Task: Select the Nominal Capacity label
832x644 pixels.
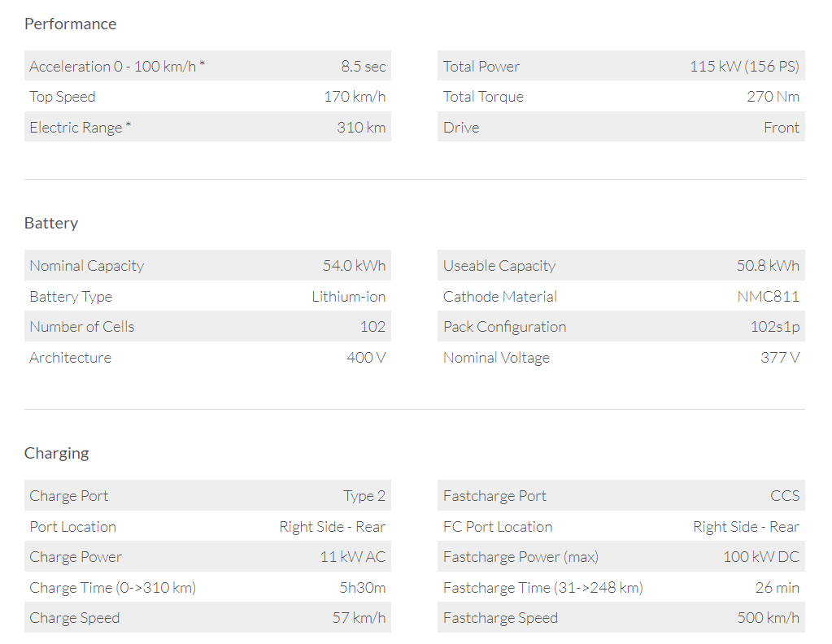Action: [86, 266]
